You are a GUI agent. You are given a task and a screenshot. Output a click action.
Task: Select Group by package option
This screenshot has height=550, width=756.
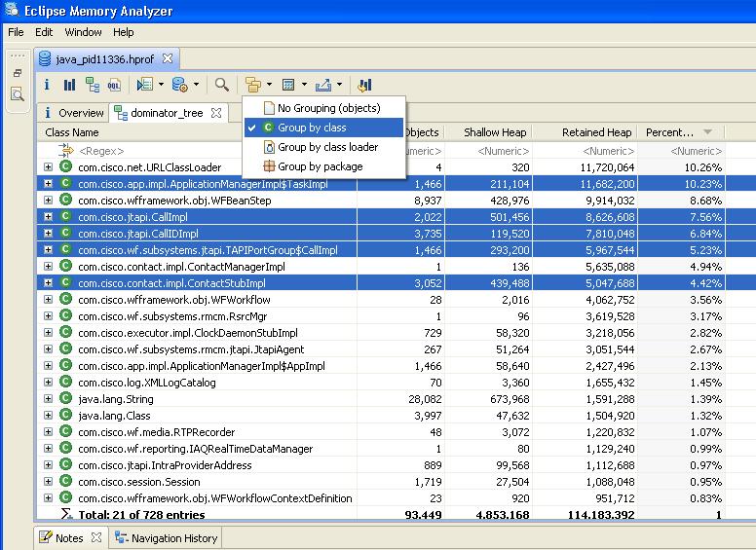pyautogui.click(x=320, y=166)
